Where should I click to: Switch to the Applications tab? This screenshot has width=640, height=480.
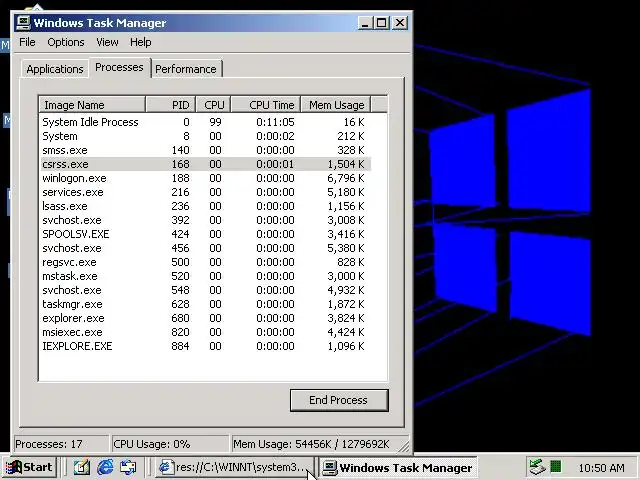(55, 69)
